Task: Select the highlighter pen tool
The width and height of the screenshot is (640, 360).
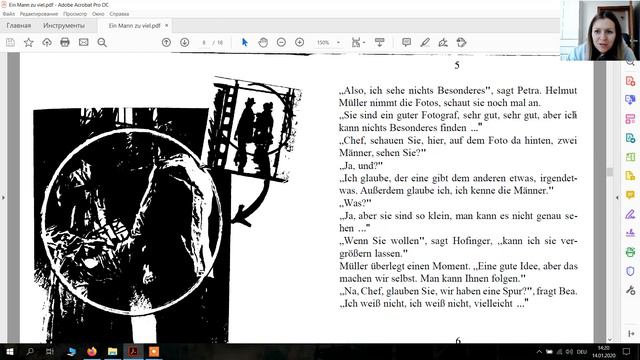Action: click(x=425, y=42)
